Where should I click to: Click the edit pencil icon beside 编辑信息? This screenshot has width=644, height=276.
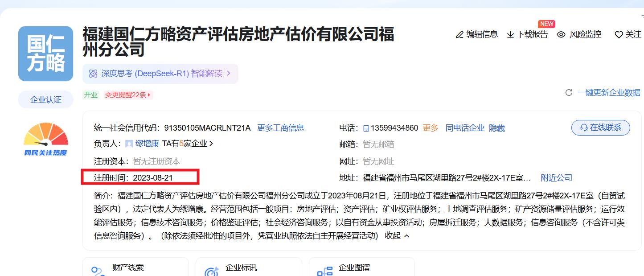pyautogui.click(x=459, y=35)
